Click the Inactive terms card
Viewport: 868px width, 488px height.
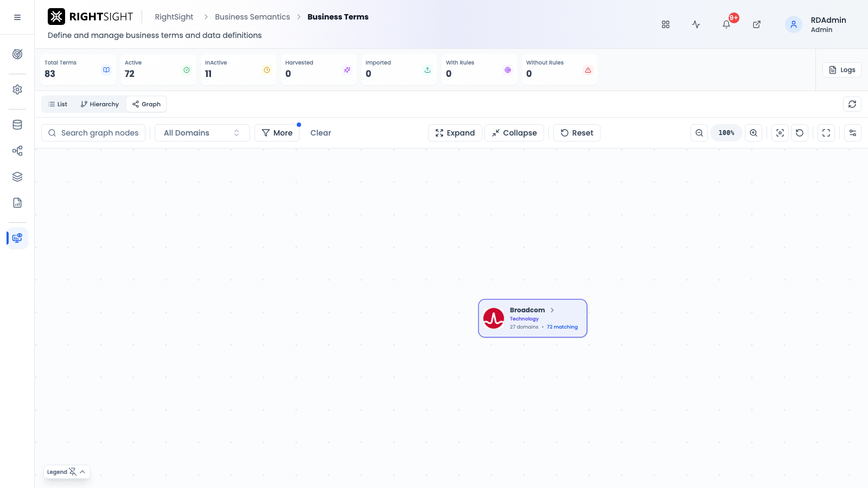[x=238, y=69]
